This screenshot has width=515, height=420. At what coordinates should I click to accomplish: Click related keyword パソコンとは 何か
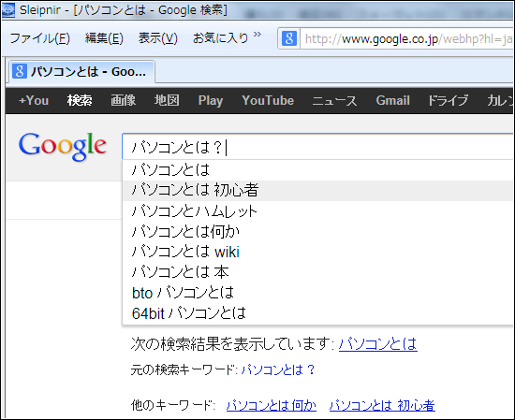[x=272, y=406]
